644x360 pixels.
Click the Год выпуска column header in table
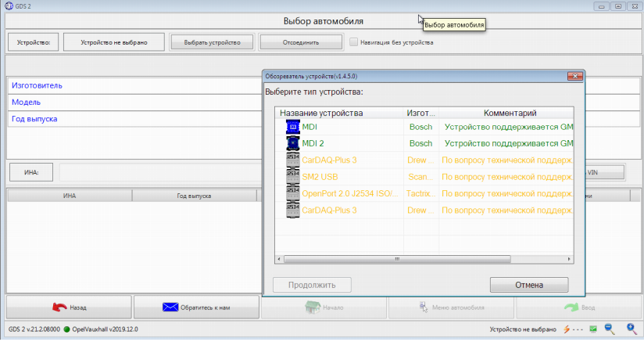(195, 196)
